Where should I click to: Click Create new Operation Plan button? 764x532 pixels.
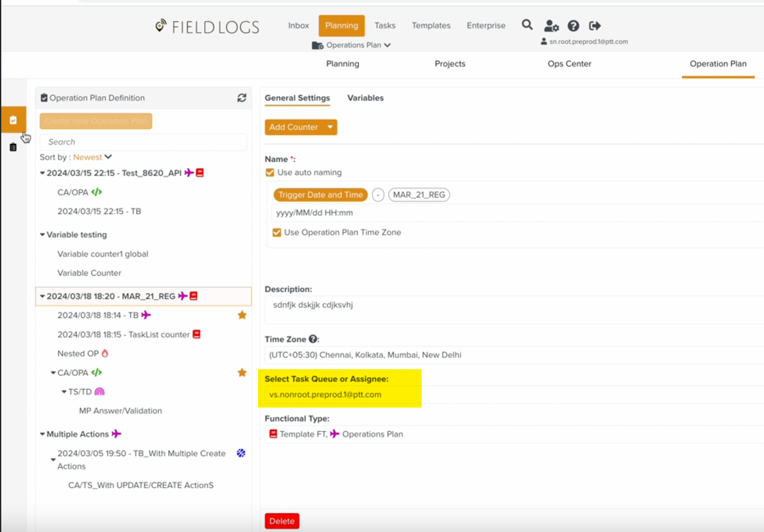[x=96, y=121]
